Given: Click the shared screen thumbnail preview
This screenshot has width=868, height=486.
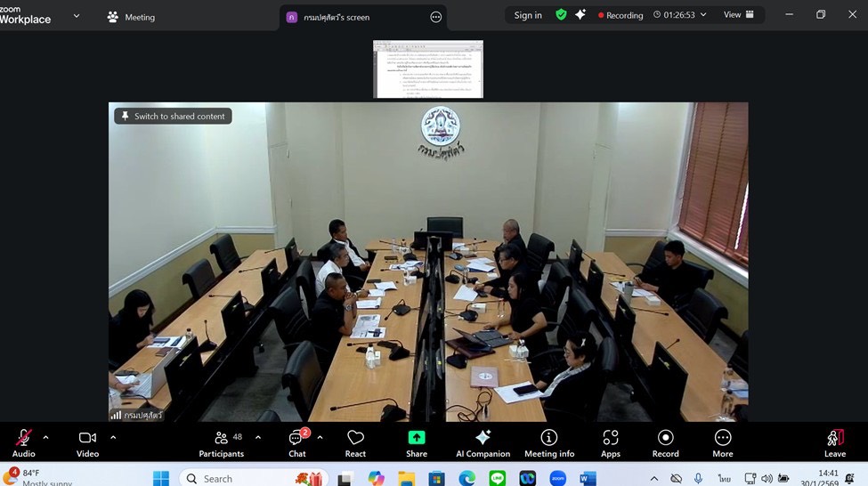Looking at the screenshot, I should click(x=428, y=69).
